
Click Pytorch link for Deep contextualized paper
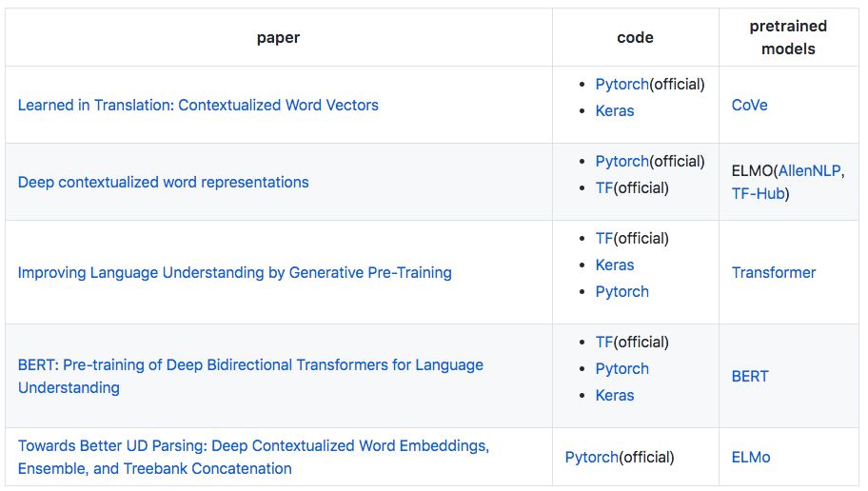coord(621,161)
